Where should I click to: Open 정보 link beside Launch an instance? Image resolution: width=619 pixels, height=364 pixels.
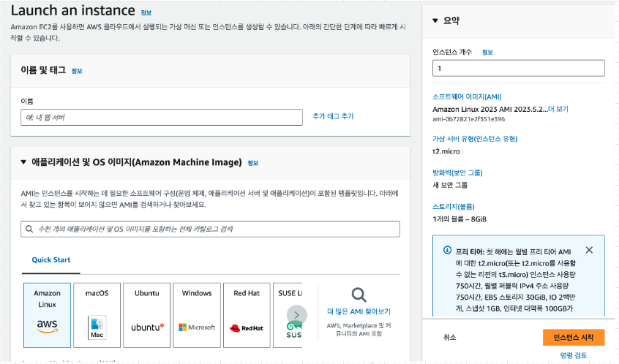(x=146, y=12)
